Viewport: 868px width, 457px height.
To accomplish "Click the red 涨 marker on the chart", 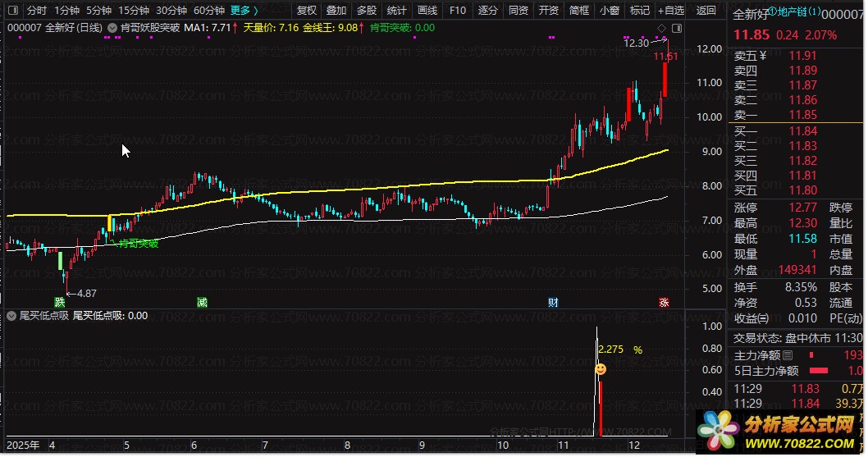I will (x=663, y=302).
